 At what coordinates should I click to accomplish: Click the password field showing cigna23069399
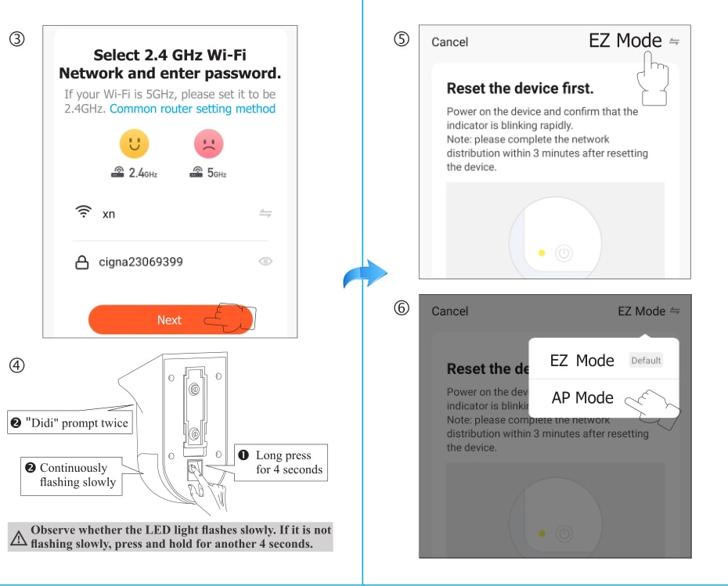coord(171,262)
